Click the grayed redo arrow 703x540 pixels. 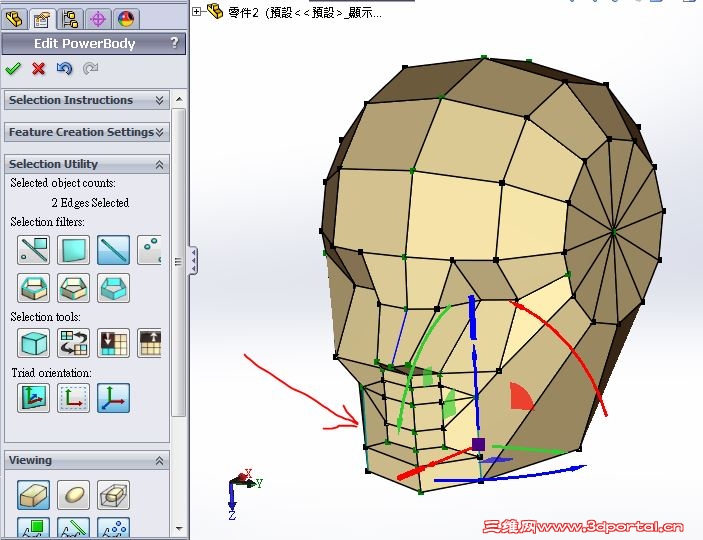click(90, 69)
